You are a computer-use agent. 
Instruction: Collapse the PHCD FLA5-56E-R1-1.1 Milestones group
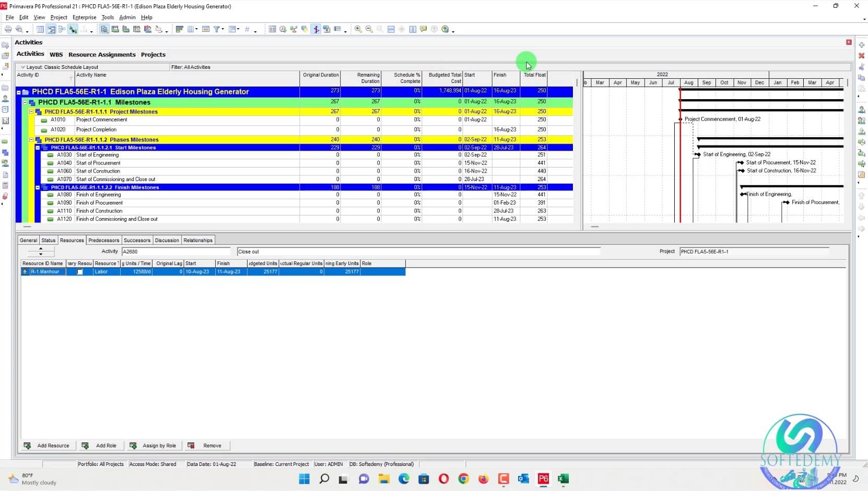point(25,102)
